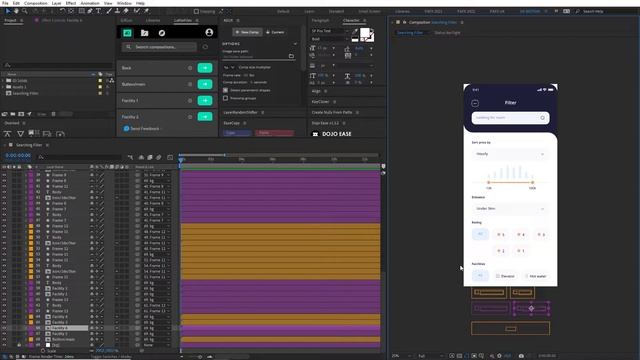Expand the 3D Solids project folder
Image resolution: width=640 pixels, height=360 pixels.
[3, 81]
